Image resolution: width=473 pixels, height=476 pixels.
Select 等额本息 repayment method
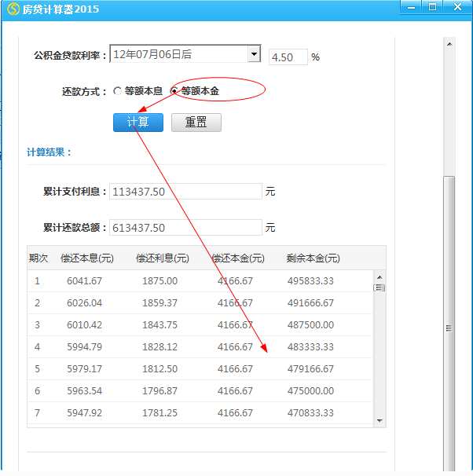click(118, 91)
